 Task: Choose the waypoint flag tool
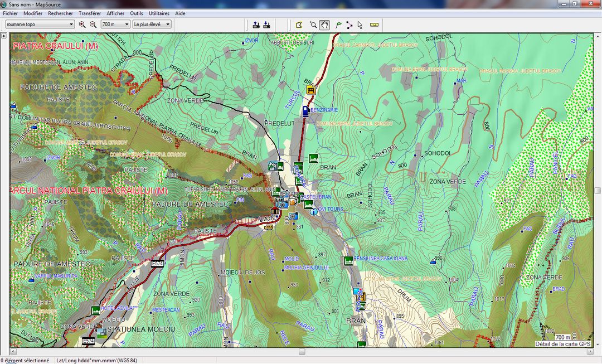(x=338, y=25)
